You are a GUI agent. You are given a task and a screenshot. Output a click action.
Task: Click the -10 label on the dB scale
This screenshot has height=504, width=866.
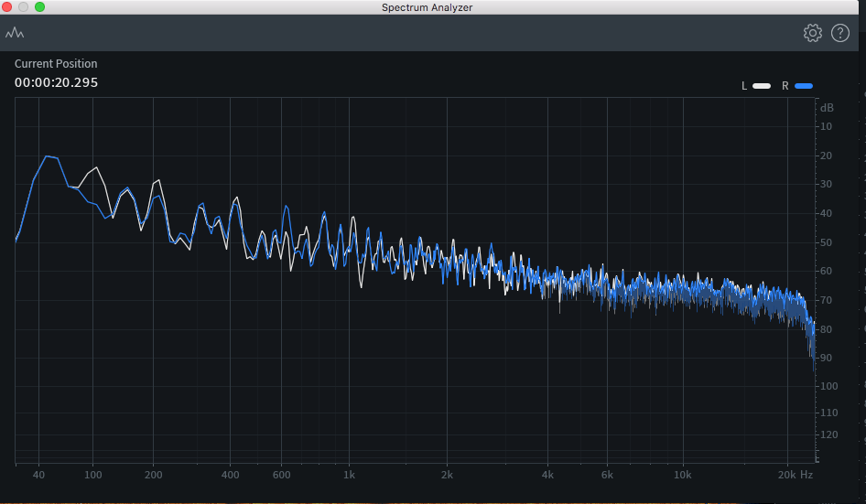click(x=825, y=126)
